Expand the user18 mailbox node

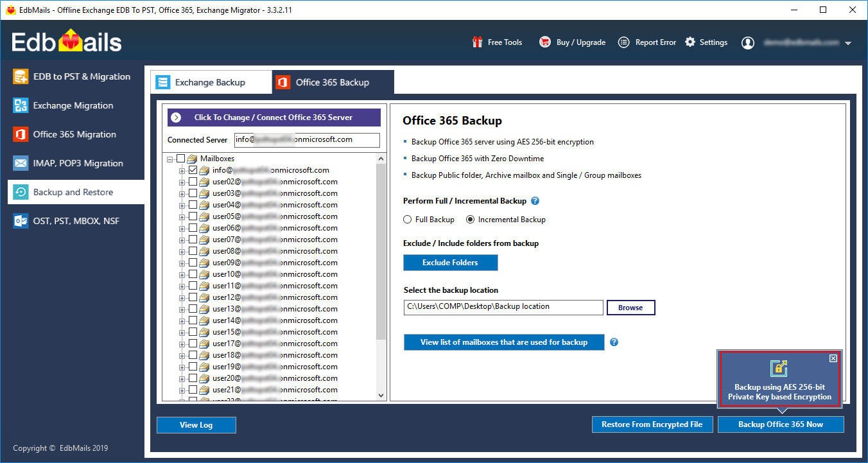[182, 355]
